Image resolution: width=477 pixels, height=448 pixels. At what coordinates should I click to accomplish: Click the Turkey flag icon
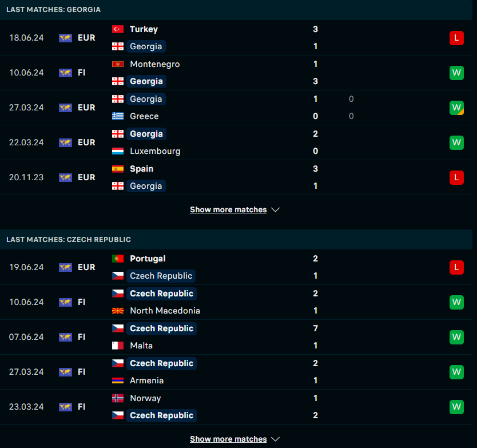tap(118, 29)
